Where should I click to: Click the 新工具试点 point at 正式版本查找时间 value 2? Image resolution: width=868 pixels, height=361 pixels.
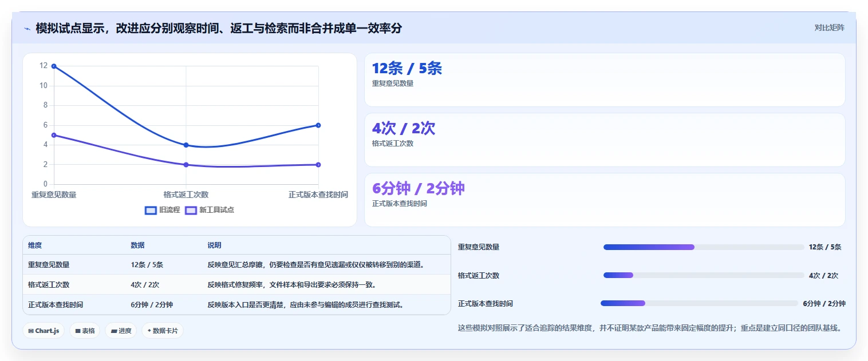(x=318, y=165)
